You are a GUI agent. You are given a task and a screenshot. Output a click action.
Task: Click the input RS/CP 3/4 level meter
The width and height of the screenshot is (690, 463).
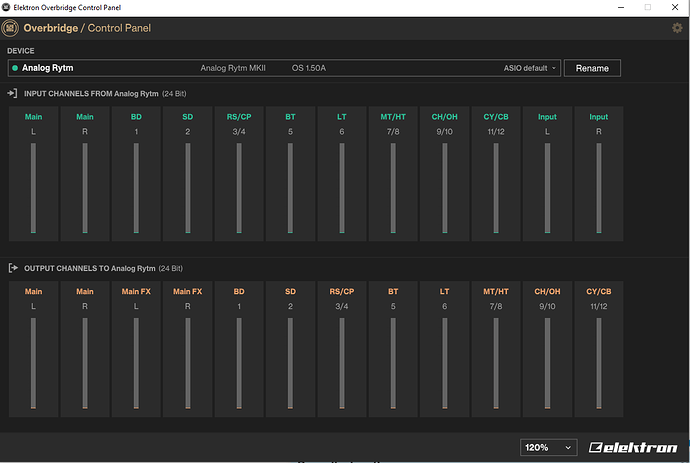coord(239,188)
